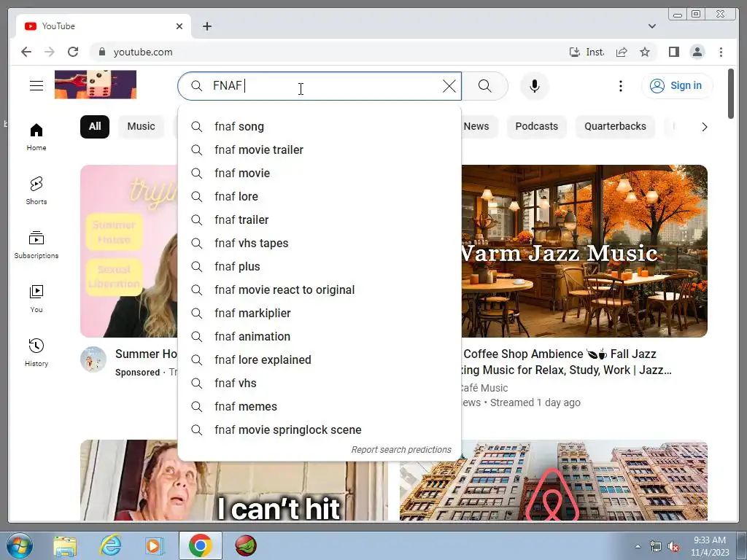Choose 'fnaf movie react to original'
Image resolution: width=747 pixels, height=560 pixels.
pos(320,290)
